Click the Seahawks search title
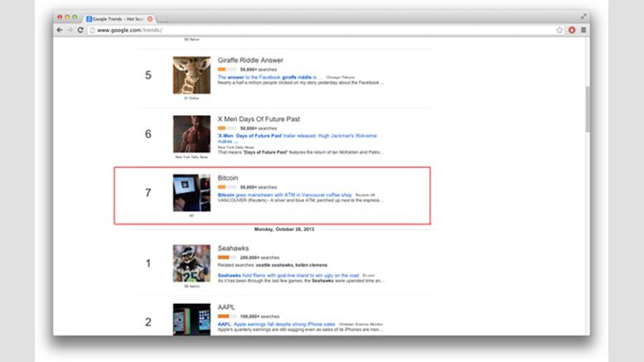Screen dimensions: 644x362 (x=233, y=249)
